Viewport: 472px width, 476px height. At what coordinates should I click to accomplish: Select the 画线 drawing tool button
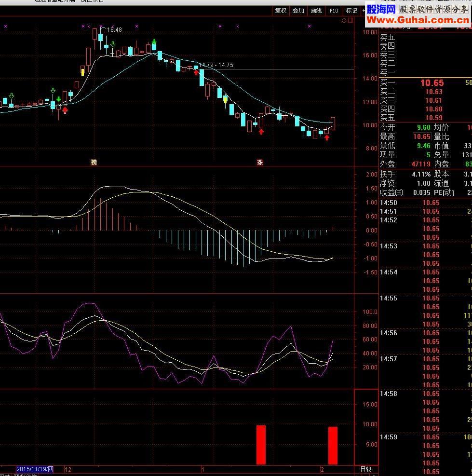[316, 11]
